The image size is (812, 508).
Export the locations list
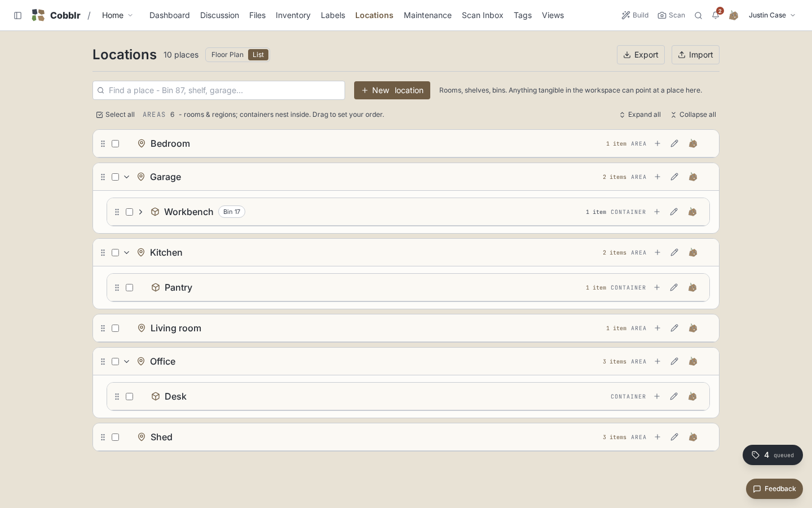pos(641,55)
